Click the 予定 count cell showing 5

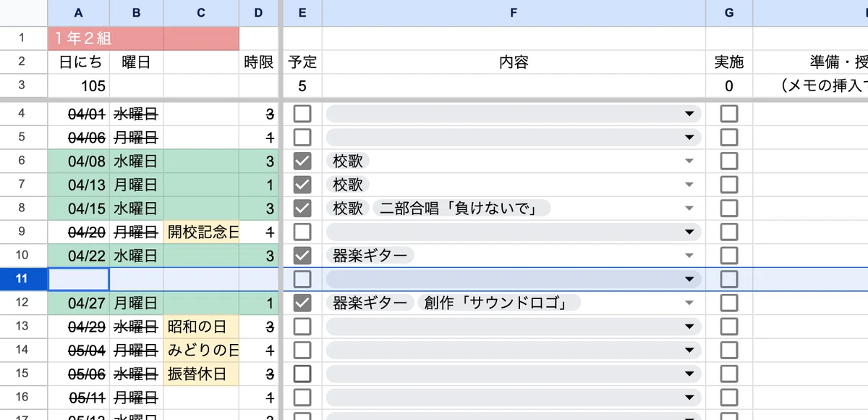pyautogui.click(x=302, y=85)
